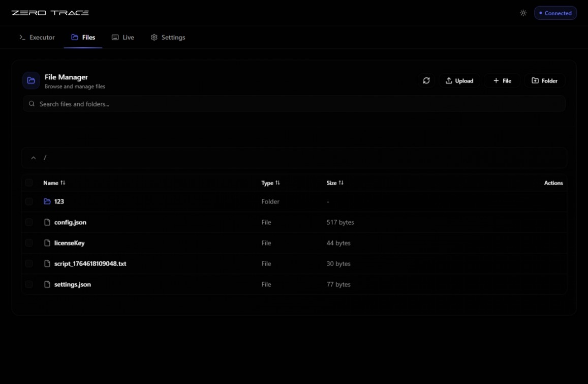588x384 pixels.
Task: Select the checkbox for the 123 folder
Action: point(29,201)
